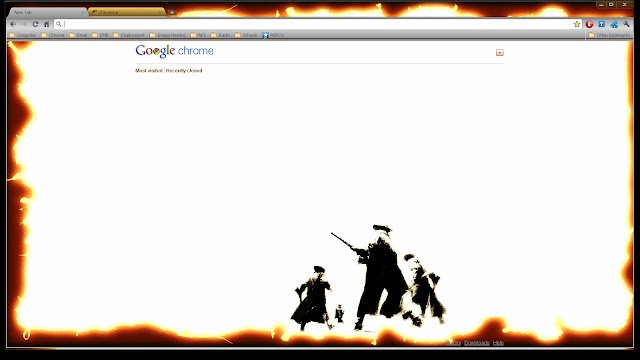
Task: Click the magnifier icon in address bar
Action: 59,24
